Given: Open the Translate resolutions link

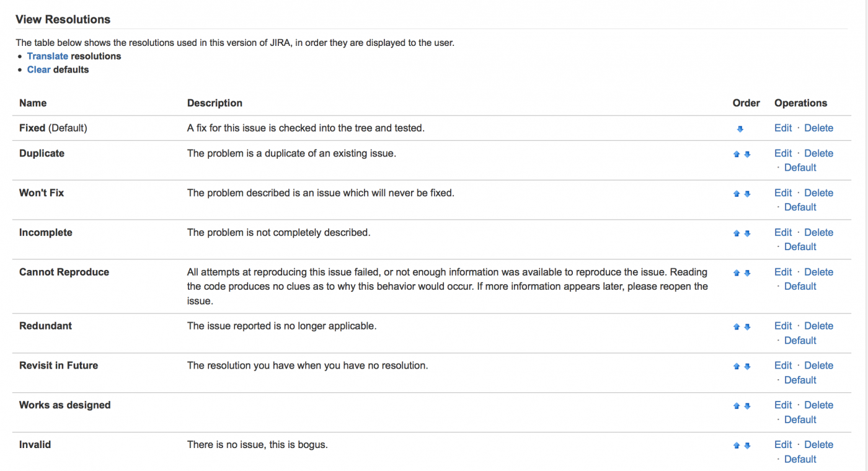Looking at the screenshot, I should click(47, 56).
